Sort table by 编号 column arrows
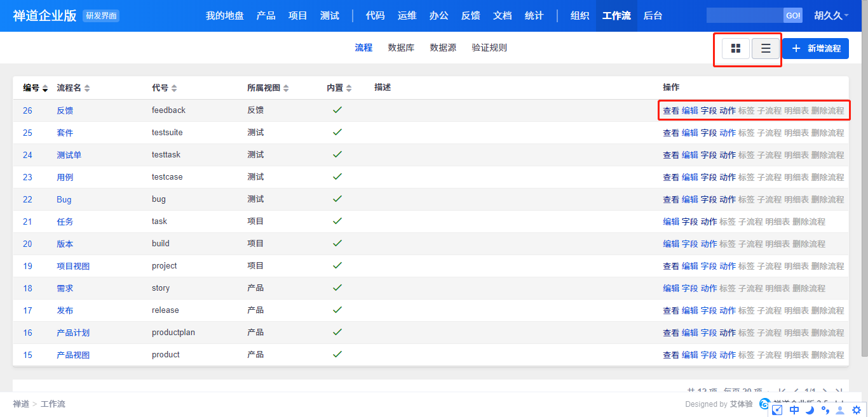Viewport: 868px width, 417px height. pyautogui.click(x=45, y=88)
